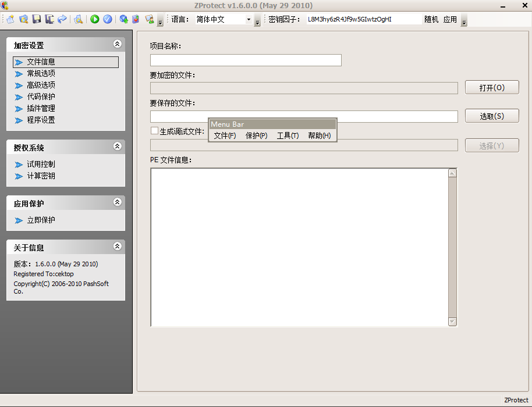This screenshot has height=407, width=532.
Task: Open the 语言 language dropdown
Action: tap(249, 20)
